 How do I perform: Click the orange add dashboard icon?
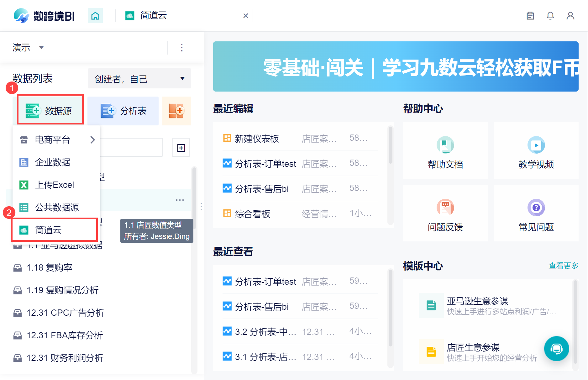click(177, 111)
